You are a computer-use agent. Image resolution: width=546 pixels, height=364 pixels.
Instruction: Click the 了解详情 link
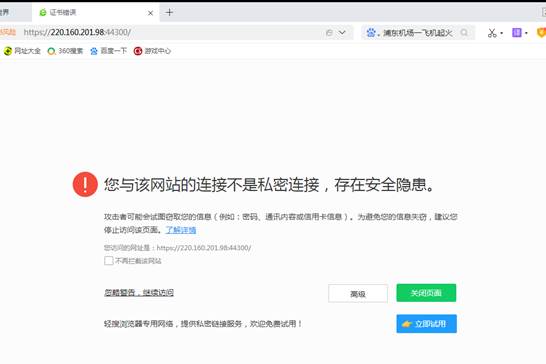click(181, 230)
